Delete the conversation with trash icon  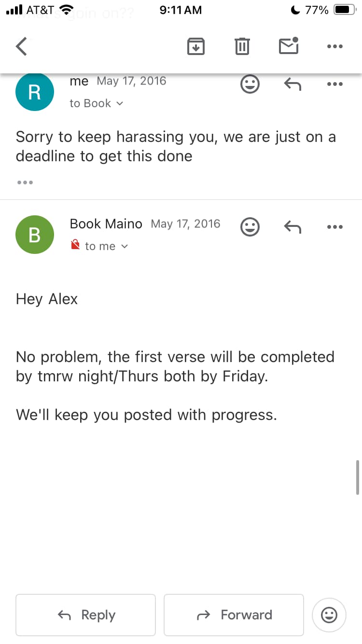[x=242, y=46]
